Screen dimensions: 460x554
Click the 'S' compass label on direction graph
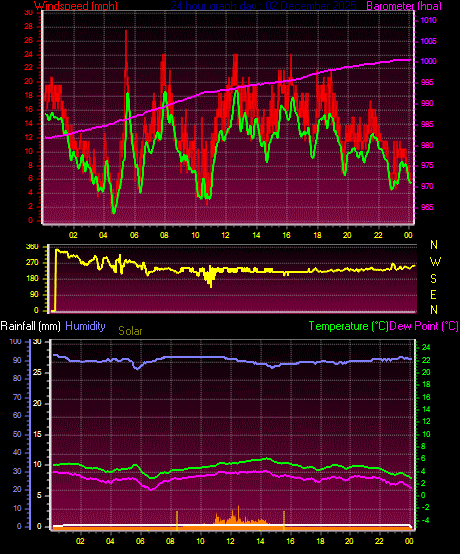click(x=434, y=279)
